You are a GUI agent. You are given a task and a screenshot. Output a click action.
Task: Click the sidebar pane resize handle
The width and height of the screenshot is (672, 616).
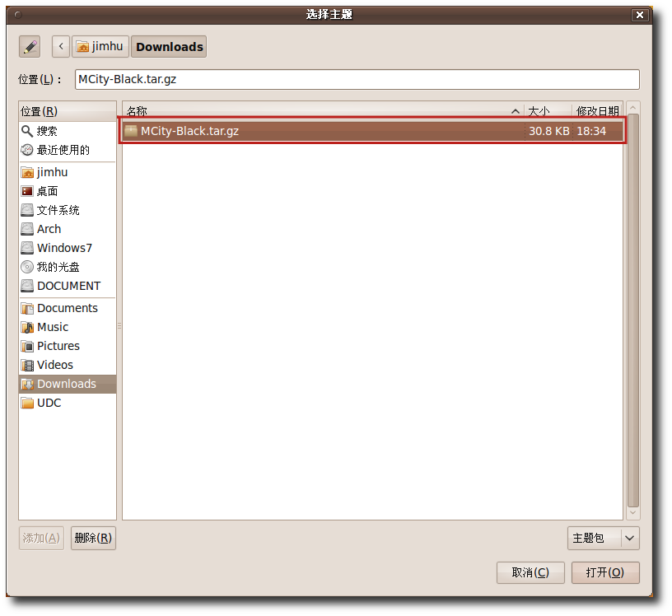(x=119, y=326)
